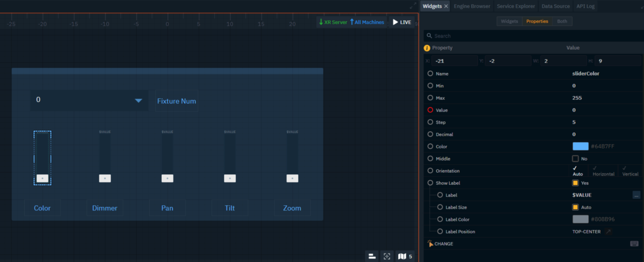Click the align widgets icon in canvas toolbar
The image size is (644, 262).
coord(372,256)
